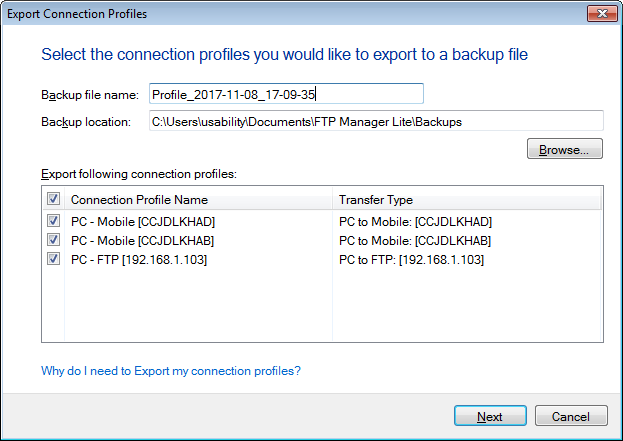
Task: Dismiss the dialog with Cancel
Action: [570, 416]
